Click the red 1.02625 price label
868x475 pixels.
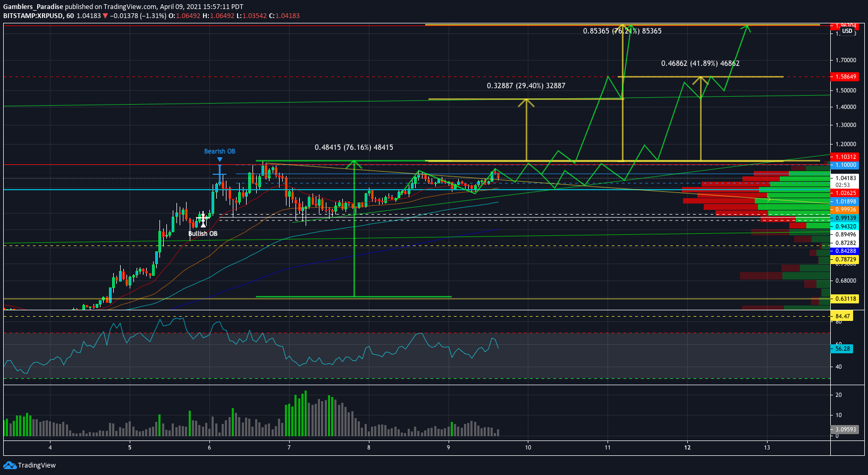coord(845,193)
